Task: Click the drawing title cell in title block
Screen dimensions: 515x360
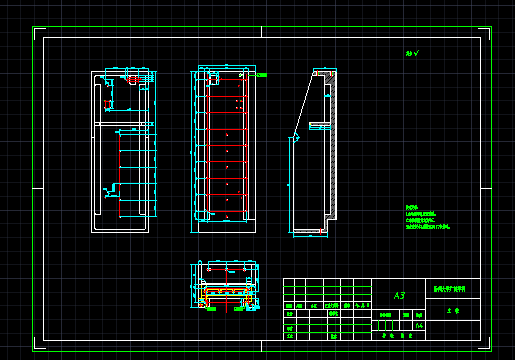Action: (453, 289)
